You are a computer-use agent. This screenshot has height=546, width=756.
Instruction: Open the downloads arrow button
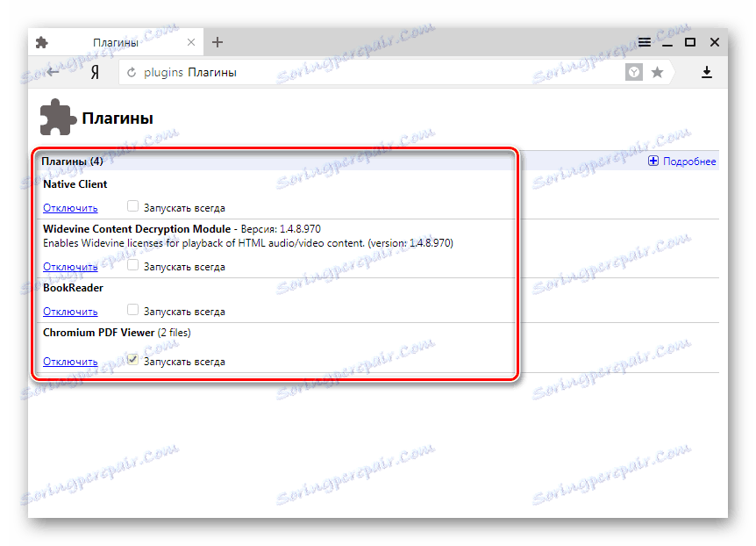[x=707, y=72]
